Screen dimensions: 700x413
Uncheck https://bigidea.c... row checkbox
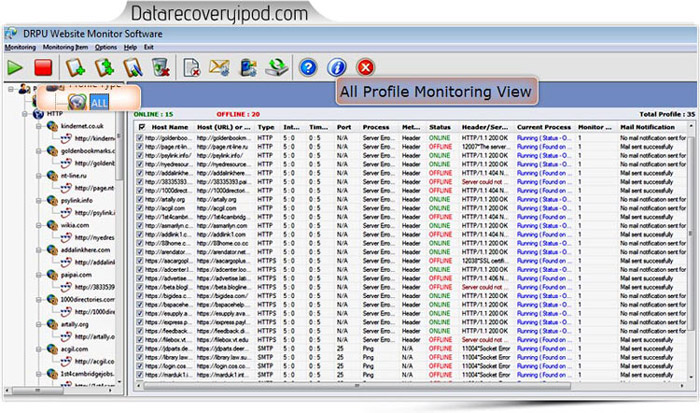(140, 296)
